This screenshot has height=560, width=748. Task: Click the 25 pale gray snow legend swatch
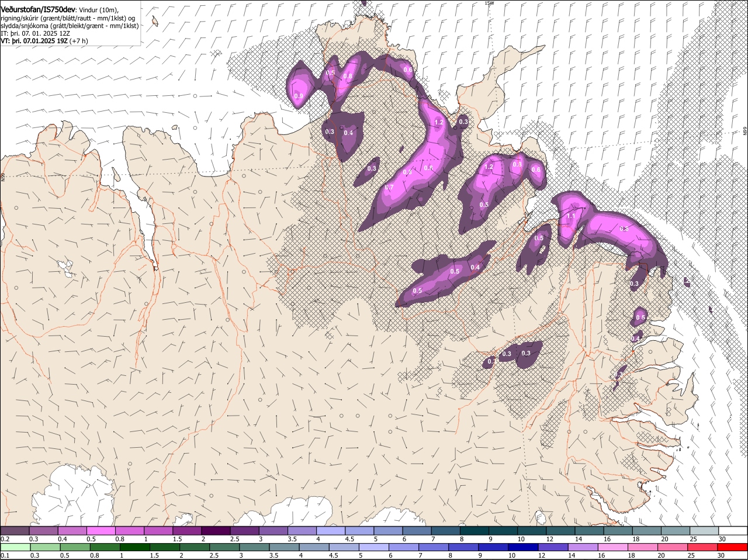coord(704,531)
